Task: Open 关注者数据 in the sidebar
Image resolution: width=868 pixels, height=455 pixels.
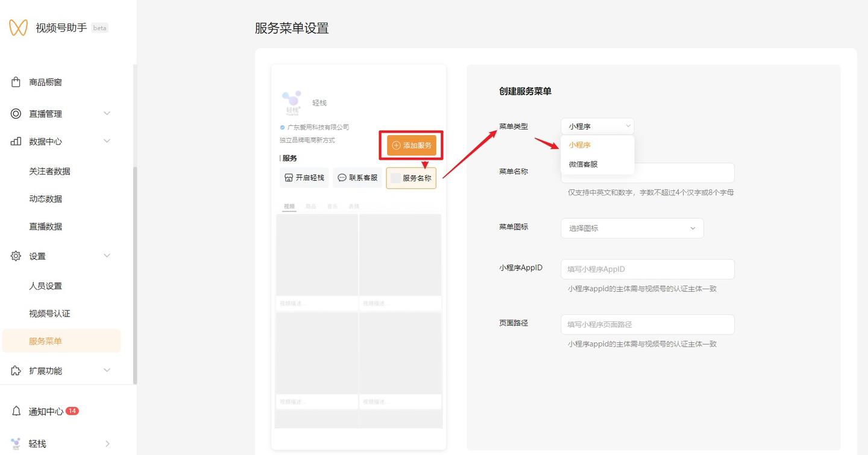Action: [x=49, y=171]
